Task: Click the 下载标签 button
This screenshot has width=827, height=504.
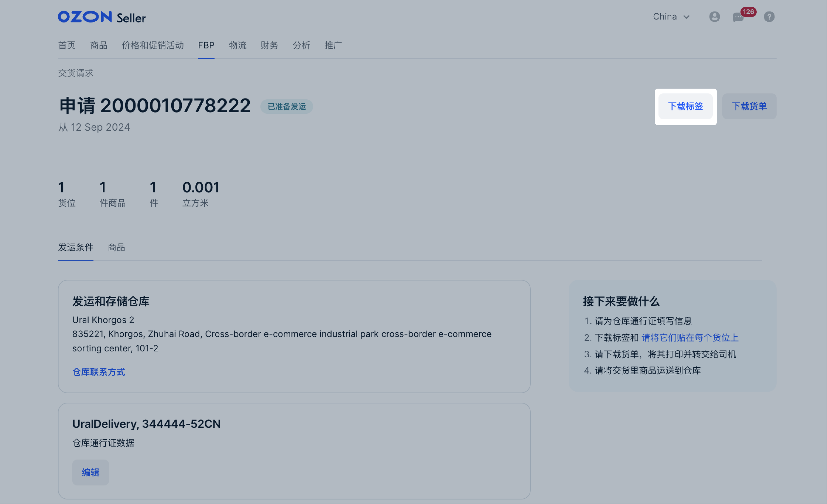Action: (685, 106)
